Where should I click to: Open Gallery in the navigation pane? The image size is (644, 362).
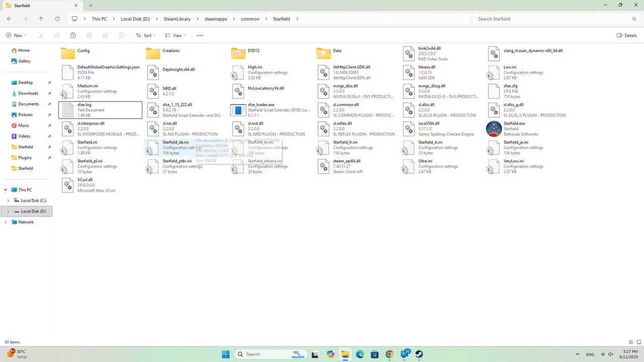point(24,61)
